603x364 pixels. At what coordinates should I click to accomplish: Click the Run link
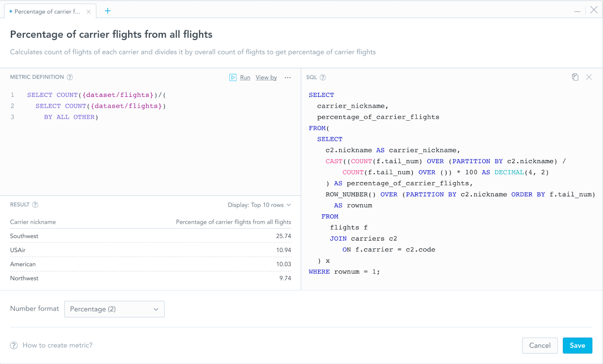pos(245,77)
